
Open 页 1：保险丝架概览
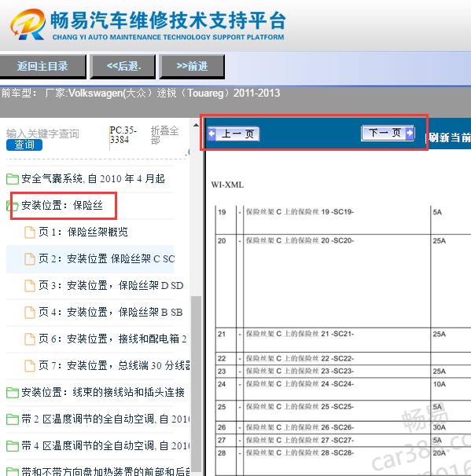pyautogui.click(x=83, y=233)
